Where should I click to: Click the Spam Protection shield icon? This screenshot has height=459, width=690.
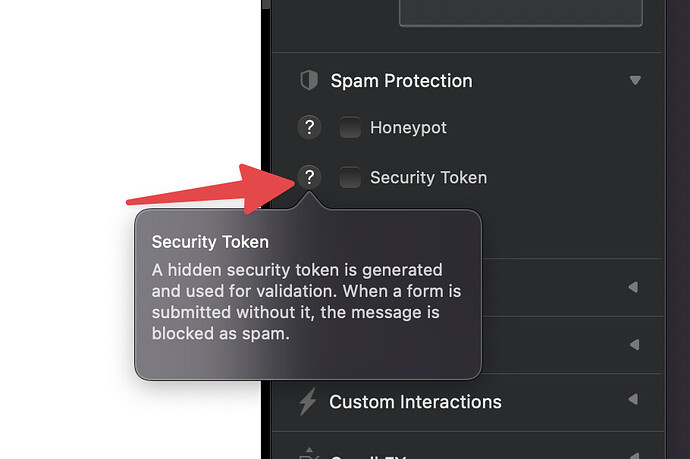(x=309, y=80)
